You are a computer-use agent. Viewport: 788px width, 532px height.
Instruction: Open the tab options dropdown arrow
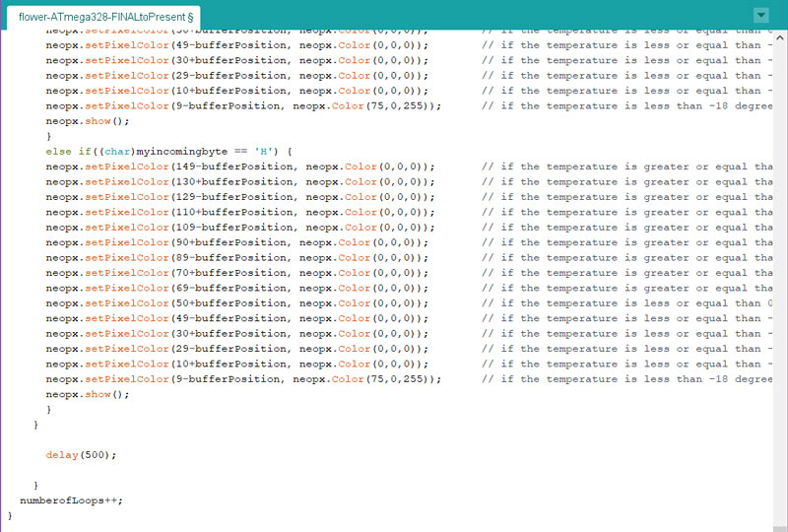point(761,15)
